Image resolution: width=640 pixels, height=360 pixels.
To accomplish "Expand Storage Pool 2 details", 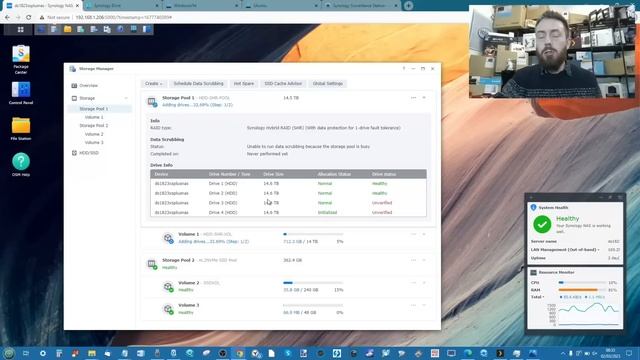I will [x=424, y=260].
